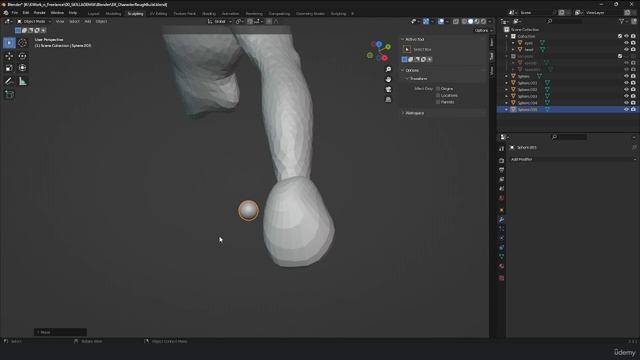The image size is (640, 360).
Task: Enable Locations under Affect Only
Action: click(x=438, y=95)
